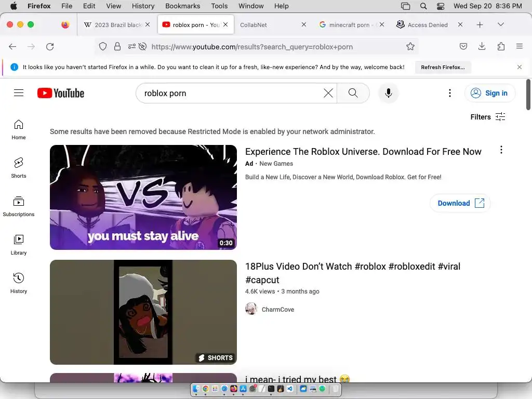Open Shorts in the sidebar
This screenshot has height=399, width=532.
(x=19, y=168)
